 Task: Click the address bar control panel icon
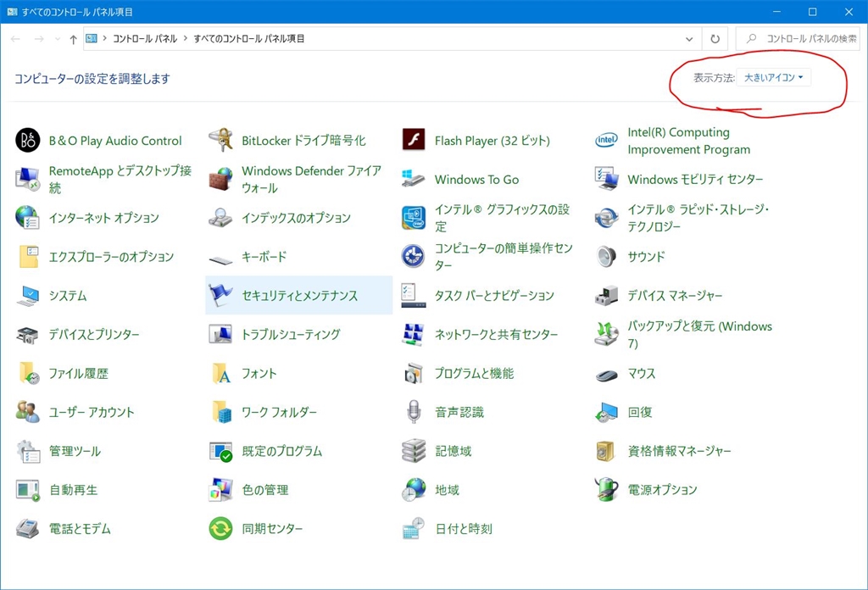[92, 38]
